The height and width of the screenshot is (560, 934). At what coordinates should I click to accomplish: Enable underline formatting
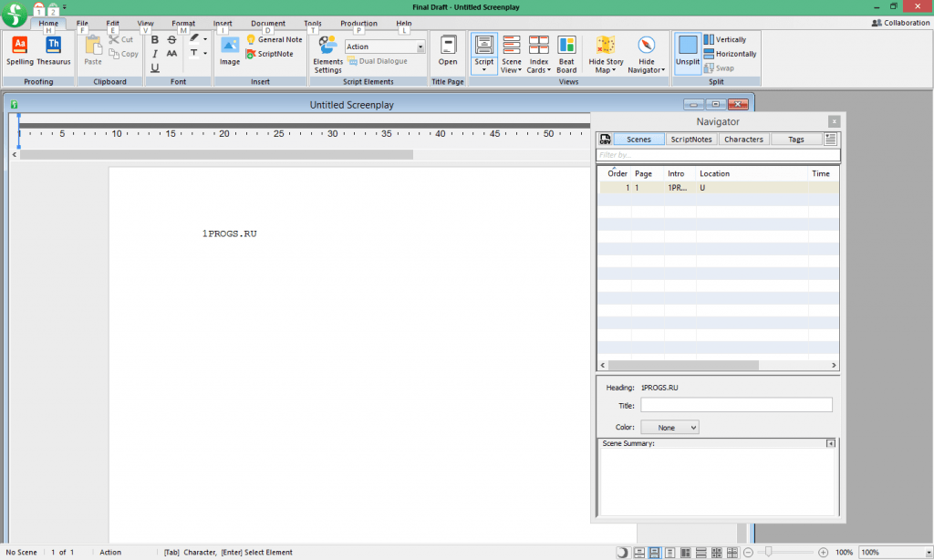click(x=154, y=68)
